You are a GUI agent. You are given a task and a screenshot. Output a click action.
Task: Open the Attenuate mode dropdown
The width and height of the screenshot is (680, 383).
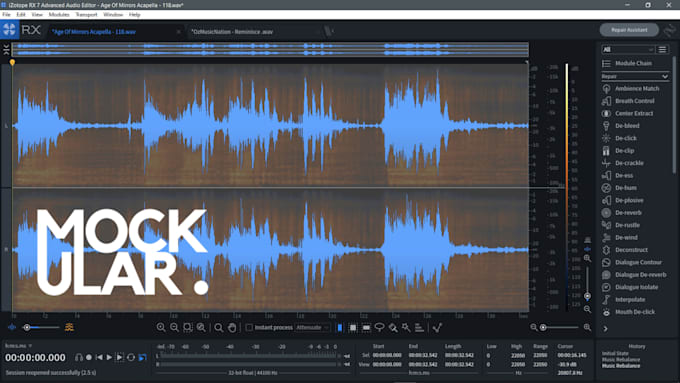coord(313,327)
